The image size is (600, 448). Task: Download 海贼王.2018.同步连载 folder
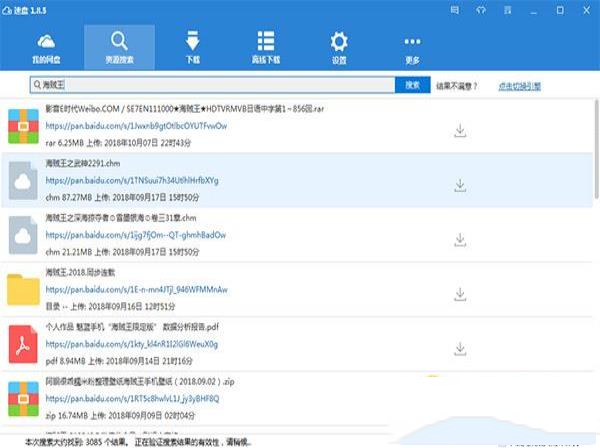tap(460, 294)
